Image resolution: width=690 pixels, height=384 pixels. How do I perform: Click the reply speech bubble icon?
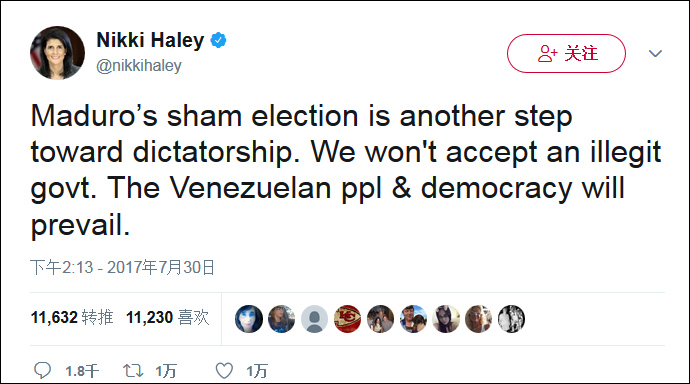tap(42, 370)
